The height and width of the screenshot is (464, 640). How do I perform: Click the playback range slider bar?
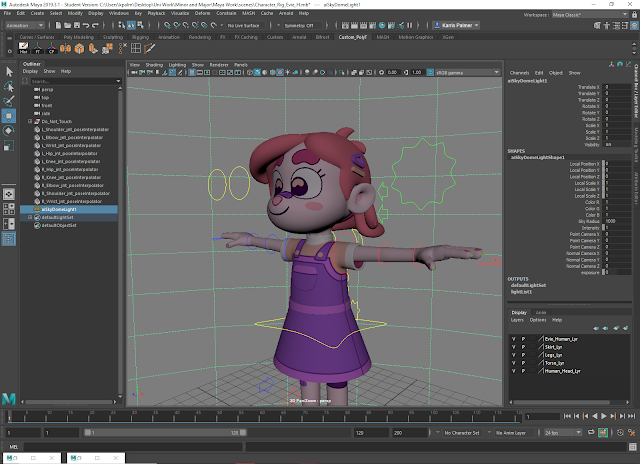pos(165,433)
